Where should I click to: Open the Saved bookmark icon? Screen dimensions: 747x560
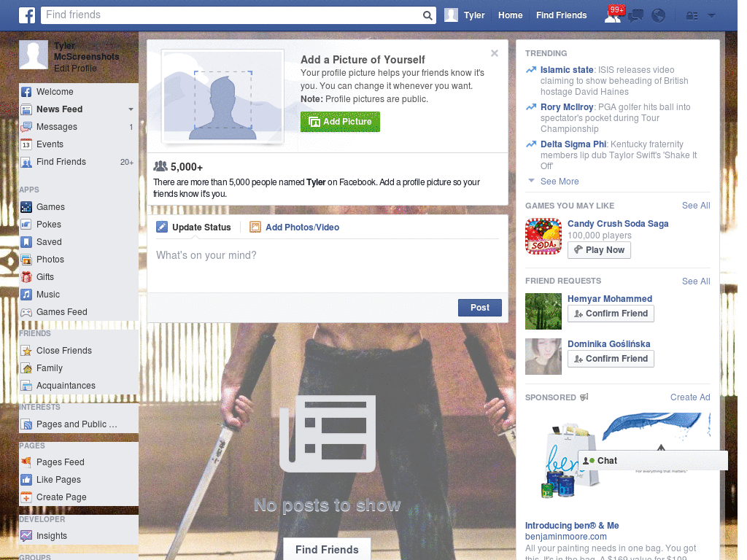coord(26,242)
